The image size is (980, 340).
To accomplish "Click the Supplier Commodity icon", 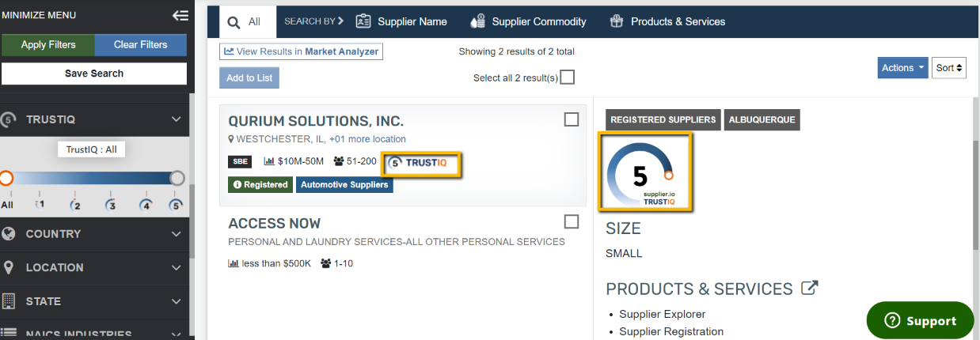I will tap(477, 21).
